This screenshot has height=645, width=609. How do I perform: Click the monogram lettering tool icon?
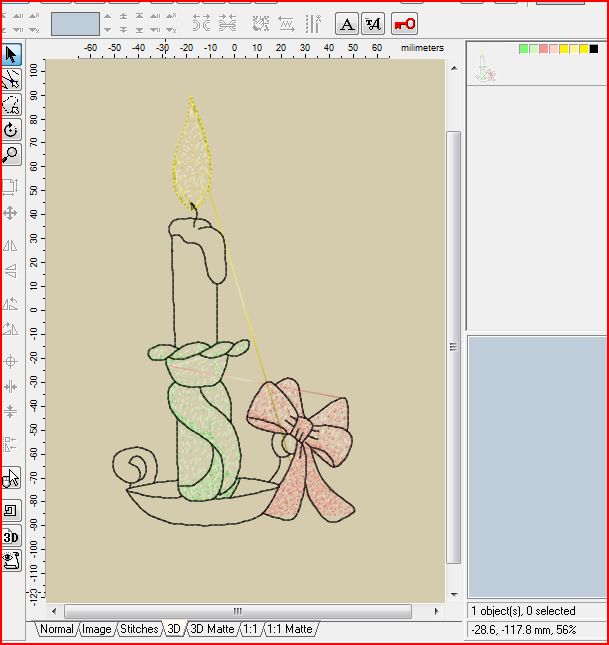[373, 24]
